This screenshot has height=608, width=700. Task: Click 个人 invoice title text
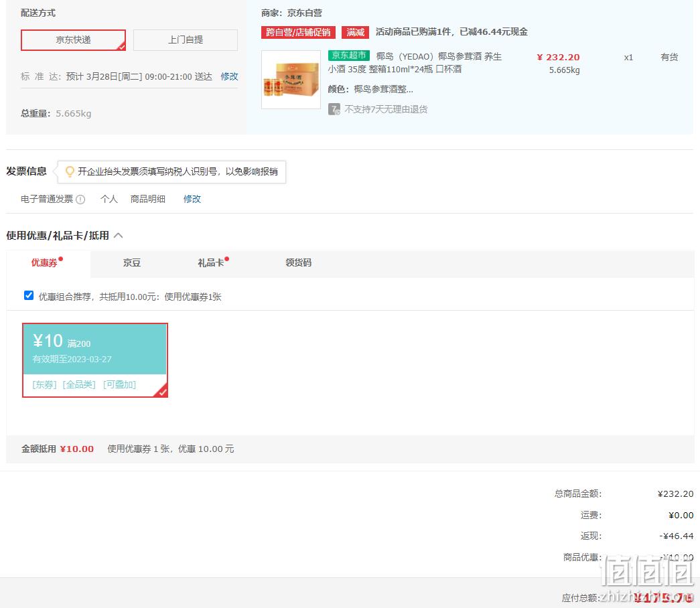[x=109, y=199]
